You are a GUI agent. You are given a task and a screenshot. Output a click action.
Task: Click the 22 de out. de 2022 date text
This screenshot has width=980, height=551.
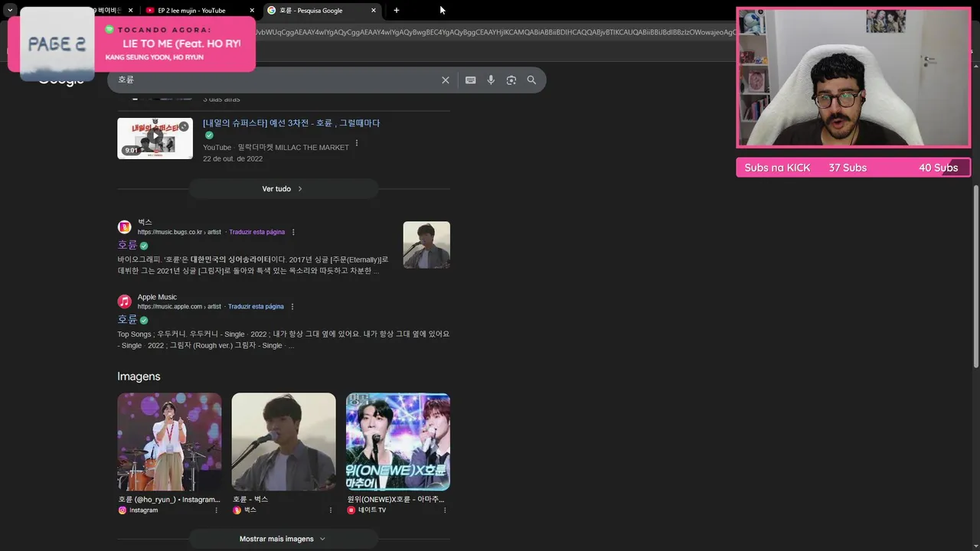pos(233,159)
